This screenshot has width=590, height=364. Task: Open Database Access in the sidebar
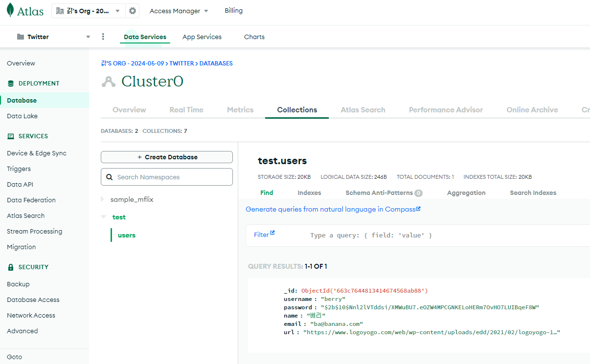(x=33, y=300)
